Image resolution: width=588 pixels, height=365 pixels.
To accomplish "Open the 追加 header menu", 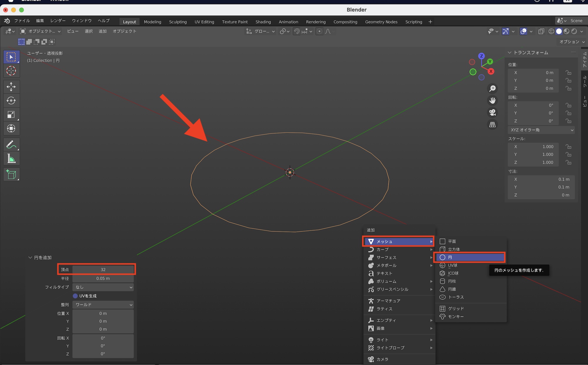I will [102, 31].
